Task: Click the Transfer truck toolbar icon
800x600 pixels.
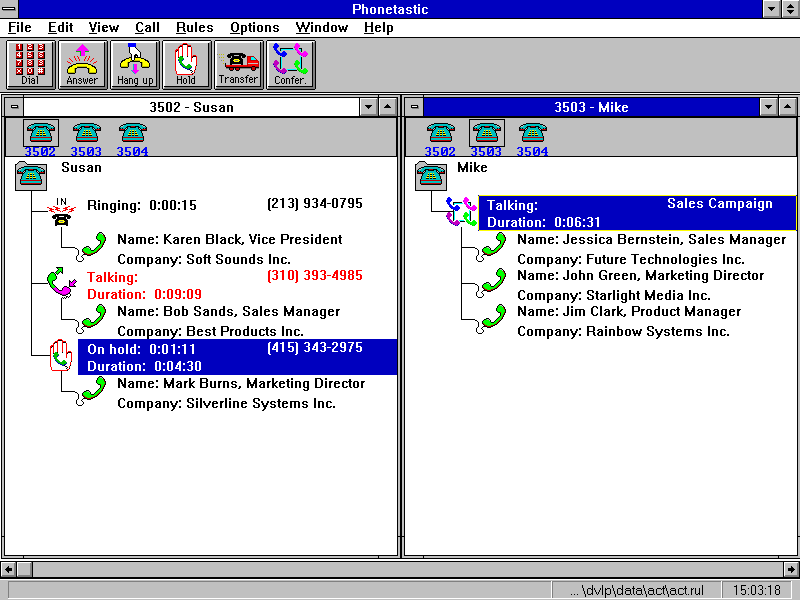Action: [x=238, y=65]
